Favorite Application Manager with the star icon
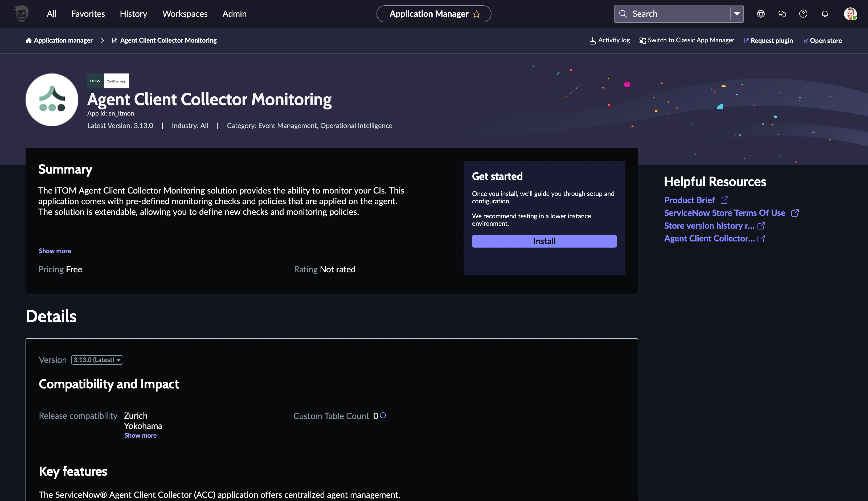The width and height of the screenshot is (868, 501). pos(477,14)
